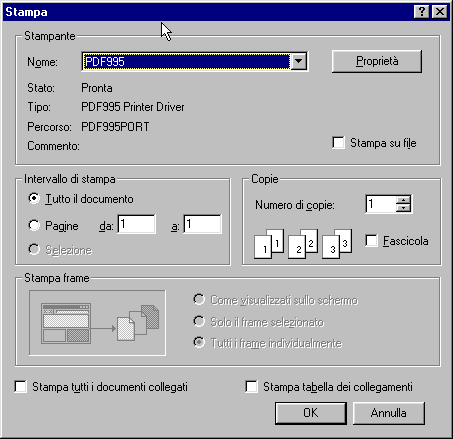Increase number of copies with up arrow

tap(403, 200)
